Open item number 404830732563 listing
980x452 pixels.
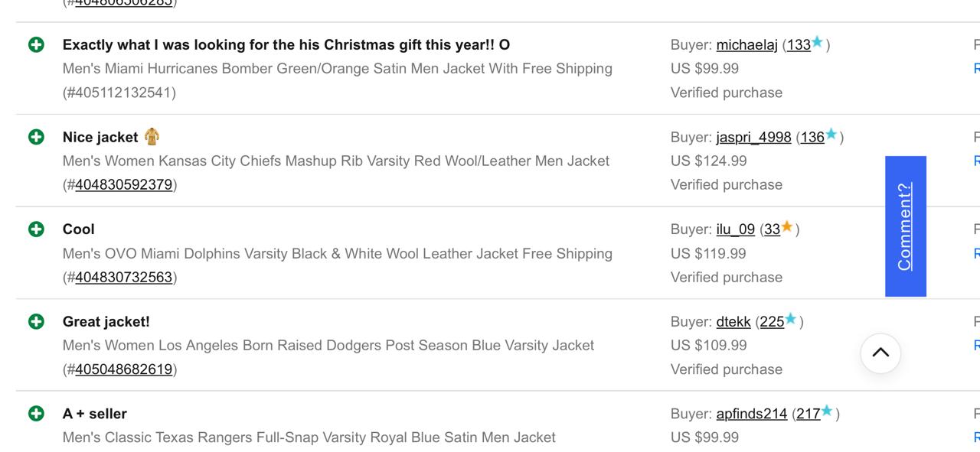(123, 277)
